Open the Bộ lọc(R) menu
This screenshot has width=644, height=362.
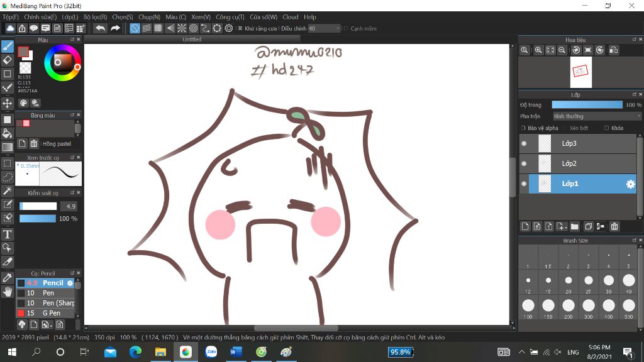96,17
